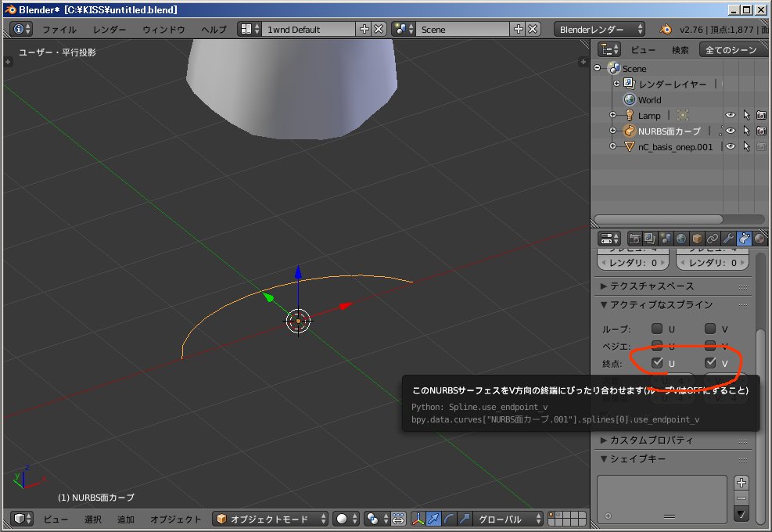Collapse the Scene tree node

598,68
